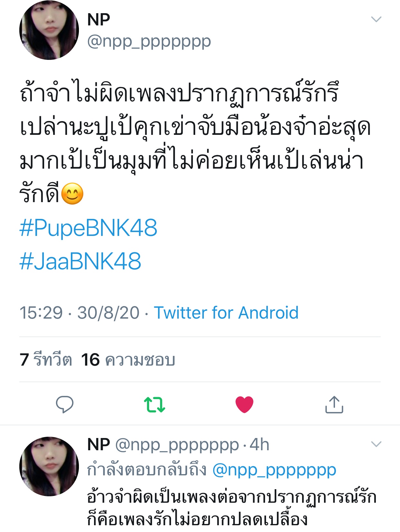Open the #PupeBNK48 hashtag

tap(88, 228)
